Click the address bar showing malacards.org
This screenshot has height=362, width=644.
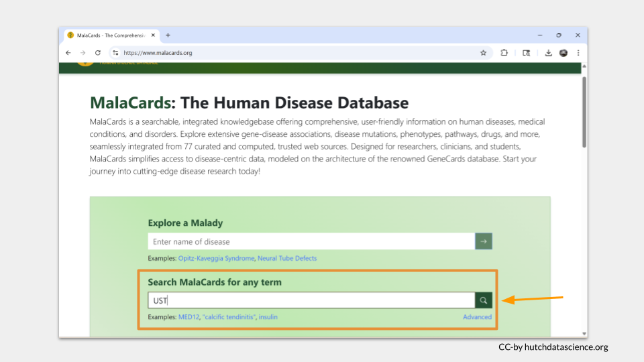tap(300, 53)
